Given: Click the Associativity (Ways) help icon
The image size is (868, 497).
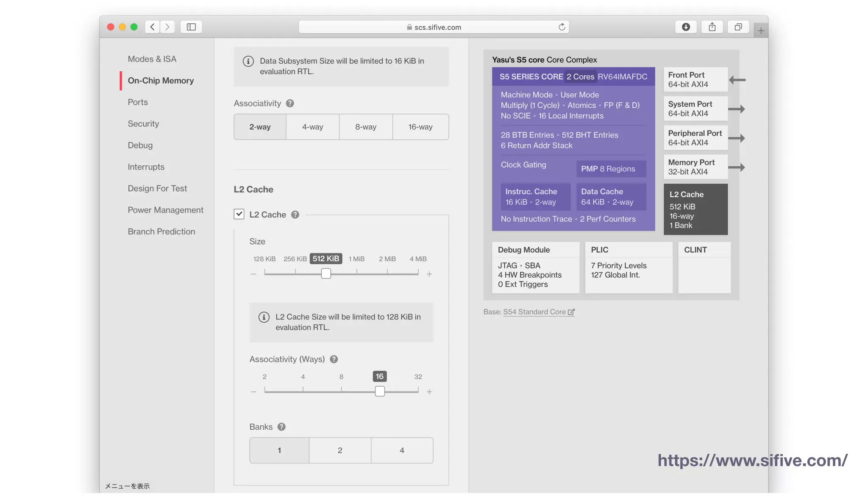Looking at the screenshot, I should tap(334, 360).
